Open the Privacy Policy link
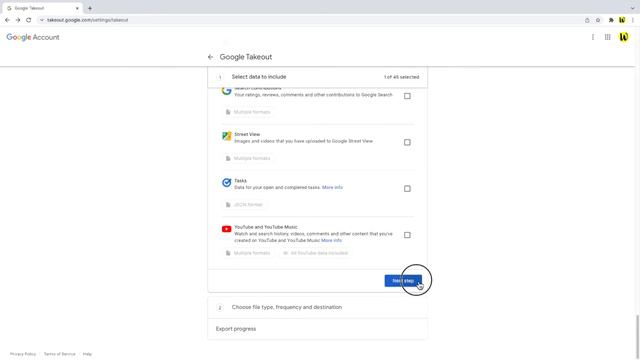 [x=23, y=354]
